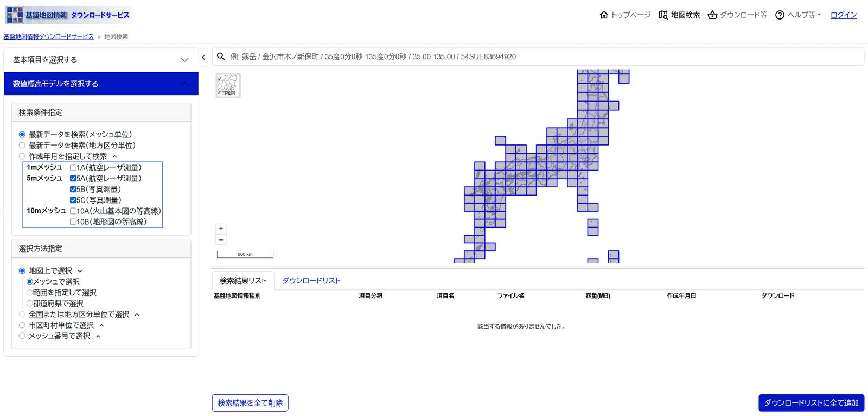Click the map search icon beside 地図検索
Viewport: 868px width, 416px height.
click(x=663, y=15)
